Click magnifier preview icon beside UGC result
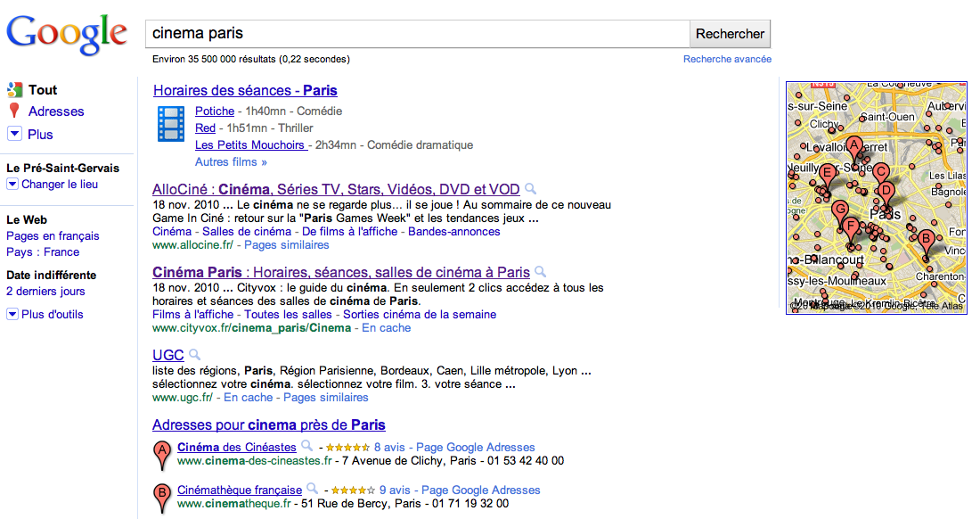 [195, 355]
